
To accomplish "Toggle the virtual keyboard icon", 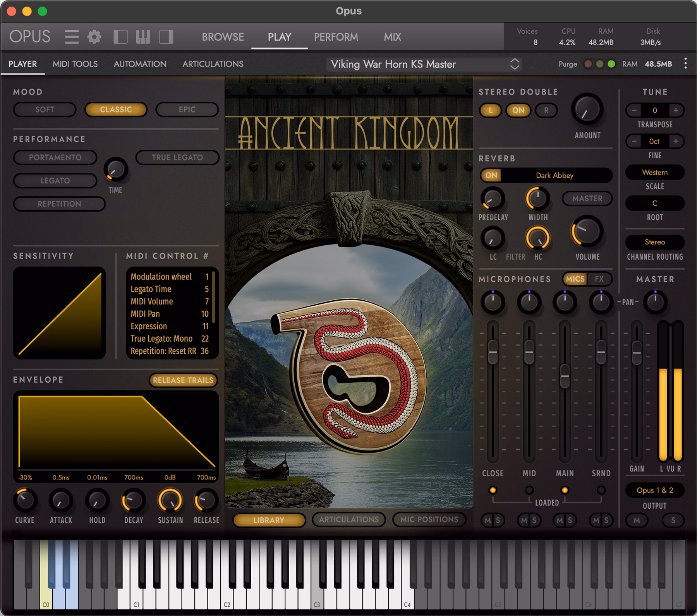I will [x=143, y=37].
